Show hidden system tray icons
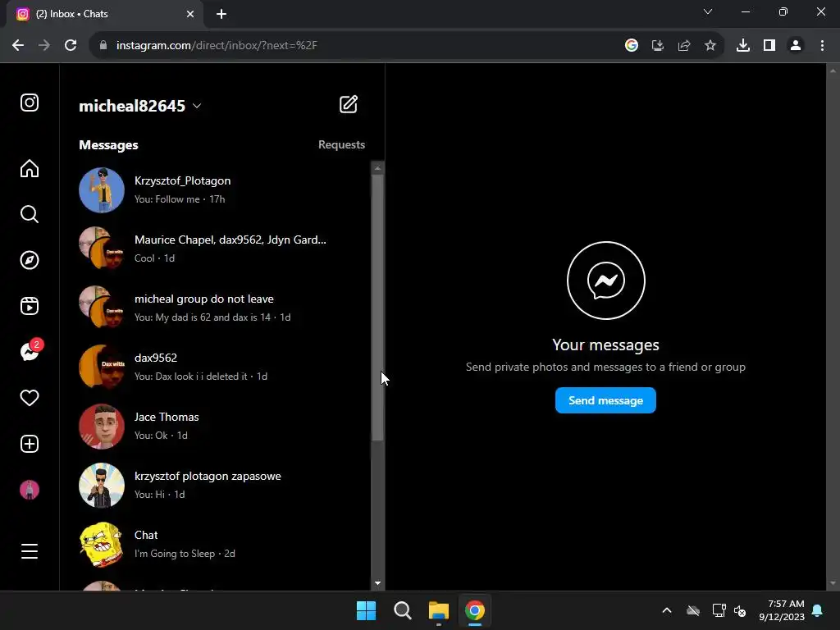Viewport: 840px width, 630px height. pos(667,610)
